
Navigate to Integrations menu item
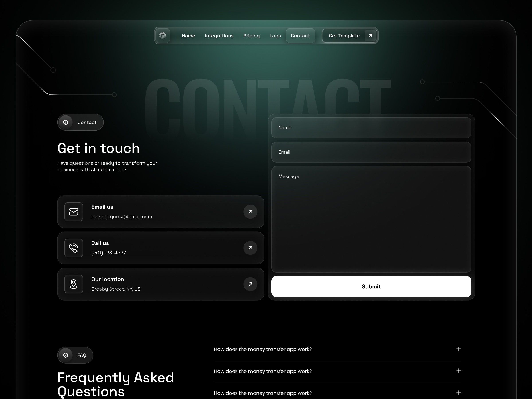coord(219,36)
